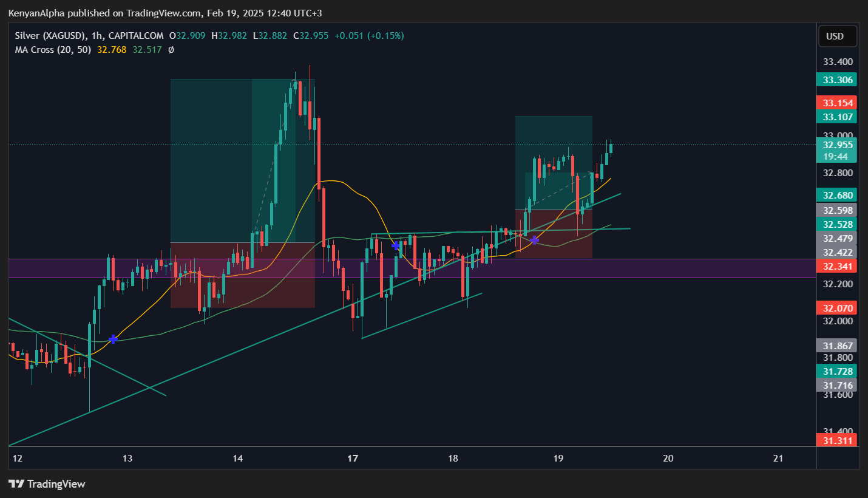The height and width of the screenshot is (498, 868).
Task: Click the 19:44 bar countdown timer
Action: (837, 157)
